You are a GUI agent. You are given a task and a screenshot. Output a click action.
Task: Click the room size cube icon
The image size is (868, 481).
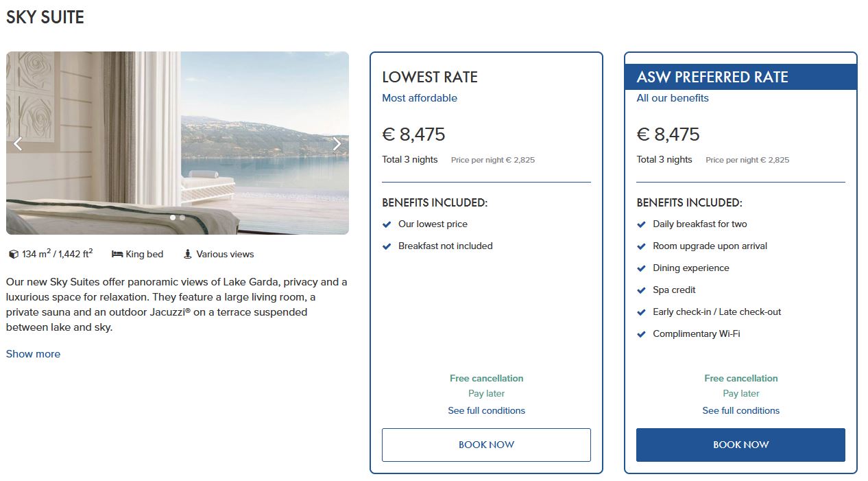click(14, 255)
